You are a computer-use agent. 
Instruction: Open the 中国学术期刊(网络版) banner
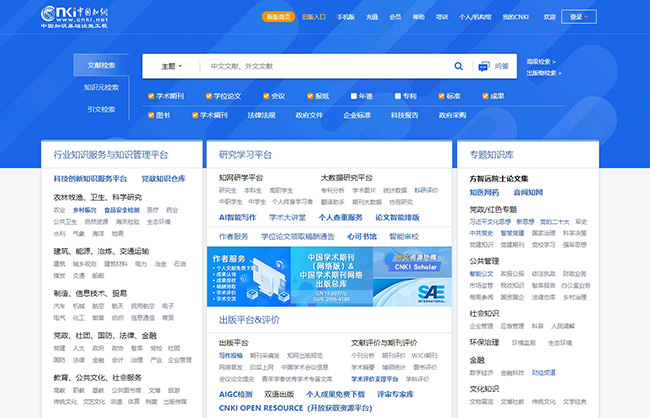(x=332, y=277)
